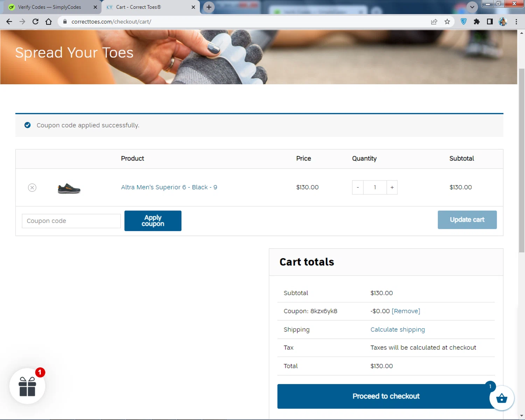The image size is (525, 420).
Task: Click the 'Cart totals' heading
Action: 307,262
